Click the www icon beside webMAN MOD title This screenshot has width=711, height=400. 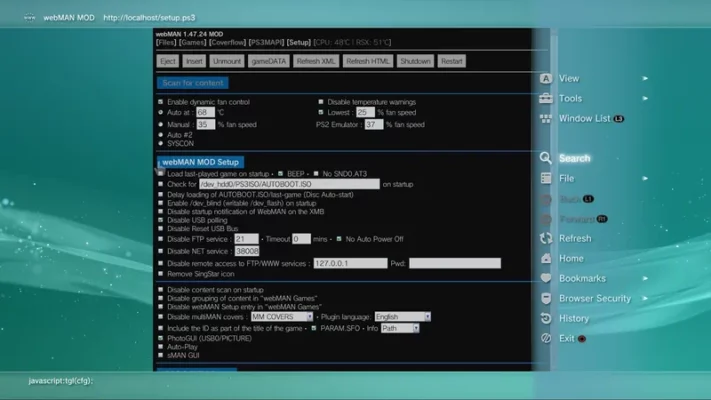pos(29,18)
